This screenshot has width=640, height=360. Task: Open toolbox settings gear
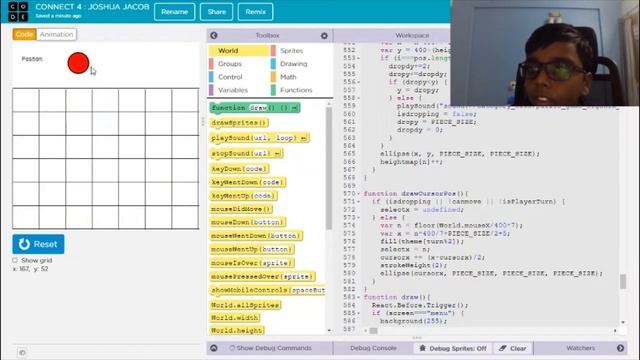click(324, 36)
